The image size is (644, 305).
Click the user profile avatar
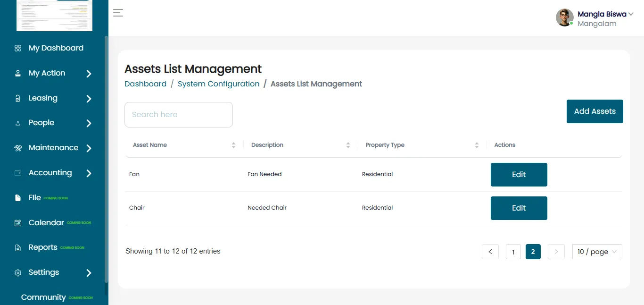(565, 17)
